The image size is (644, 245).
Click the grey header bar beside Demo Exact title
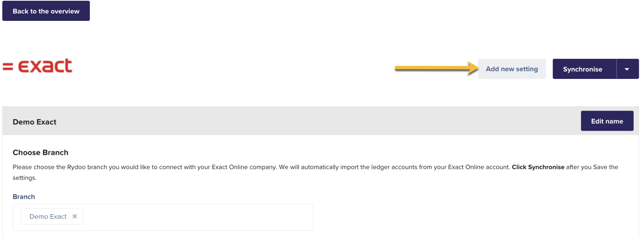click(298, 121)
